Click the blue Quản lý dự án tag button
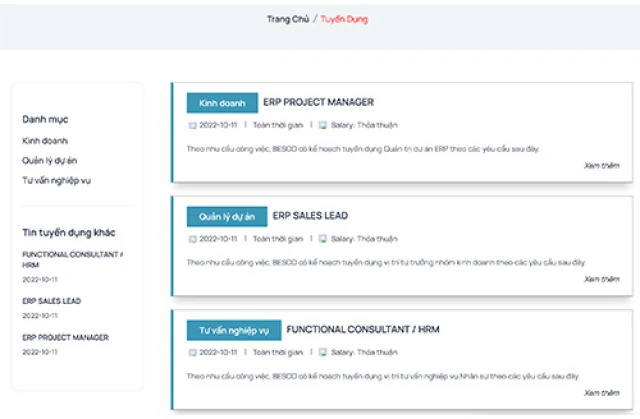 point(227,216)
